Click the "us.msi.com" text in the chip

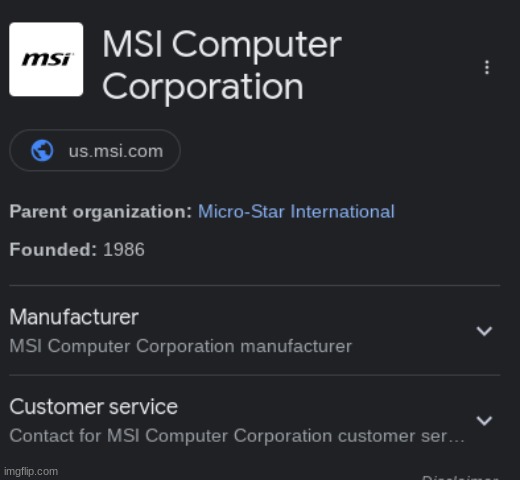pos(116,151)
